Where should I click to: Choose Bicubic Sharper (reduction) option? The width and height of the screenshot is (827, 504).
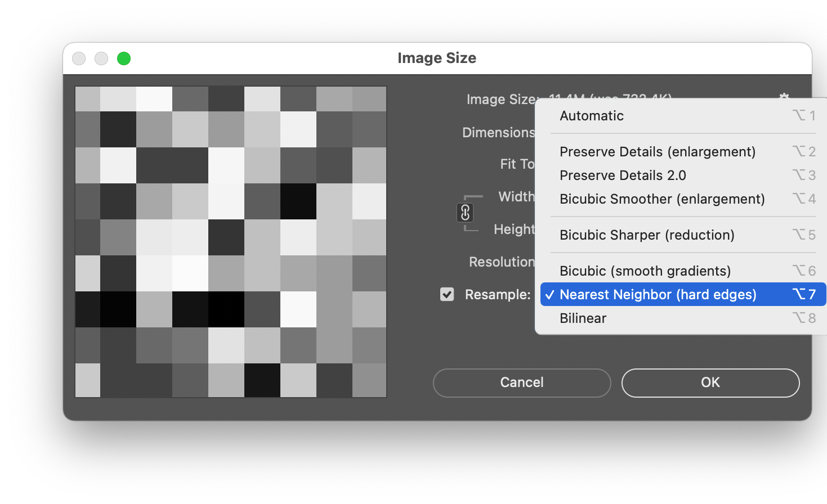(x=646, y=235)
